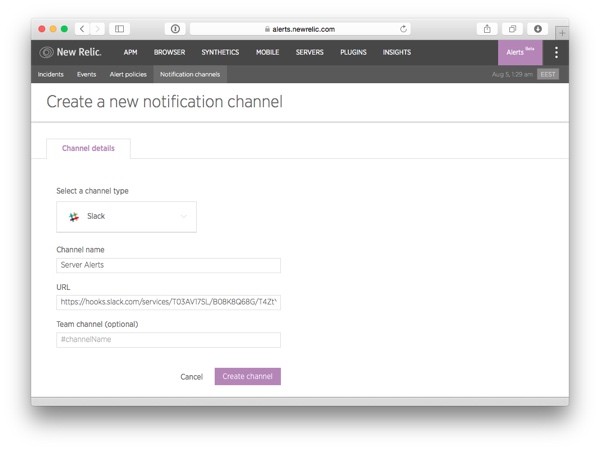
Task: Go to Events sub-tab
Action: point(86,74)
